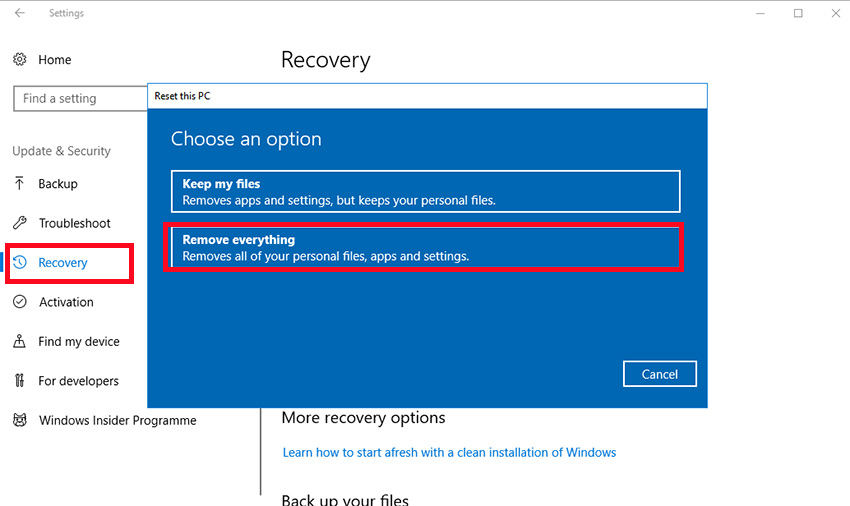Click the back arrow in Settings
Screen dimensions: 850x506
20,13
